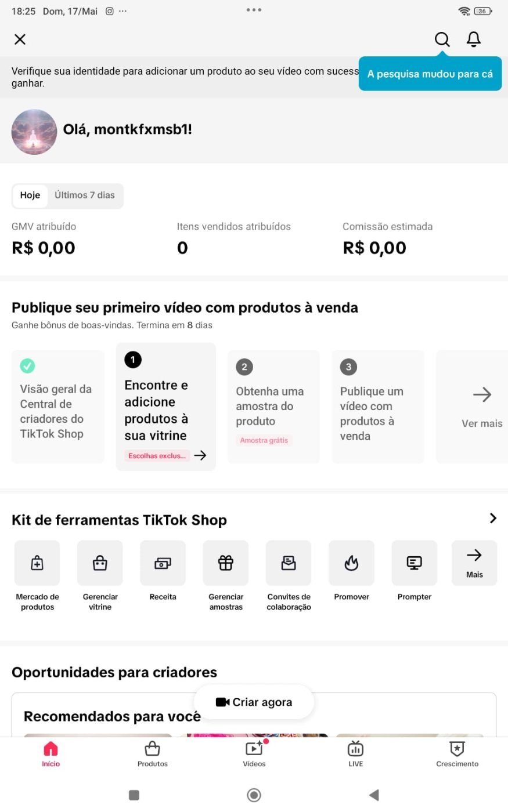Screen dimensions: 508x812
Task: Go to Produtos bottom tab
Action: coord(153,754)
